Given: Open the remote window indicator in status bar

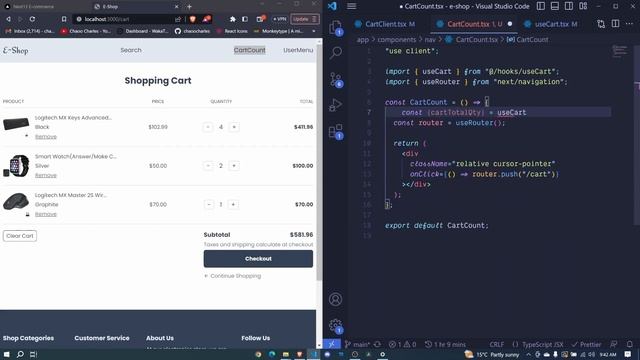Looking at the screenshot, I should 331,344.
